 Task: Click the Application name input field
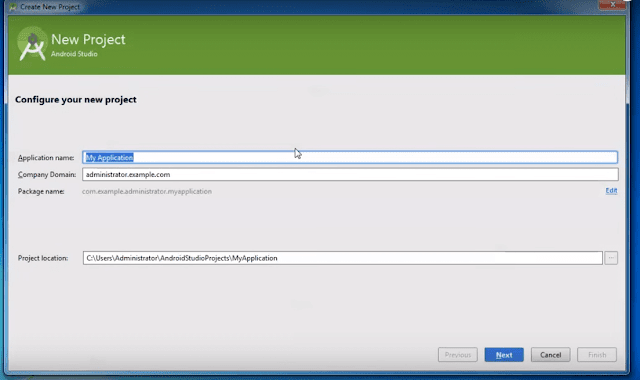(350, 158)
